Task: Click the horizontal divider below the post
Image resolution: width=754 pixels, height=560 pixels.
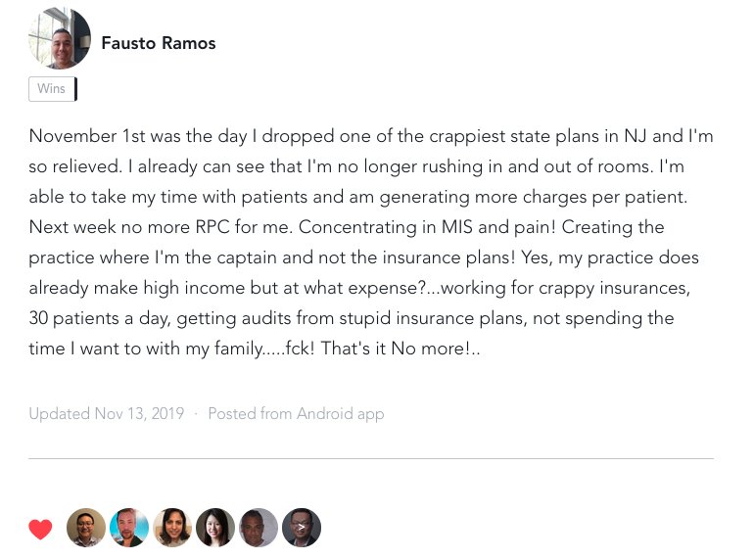Action: tap(371, 458)
